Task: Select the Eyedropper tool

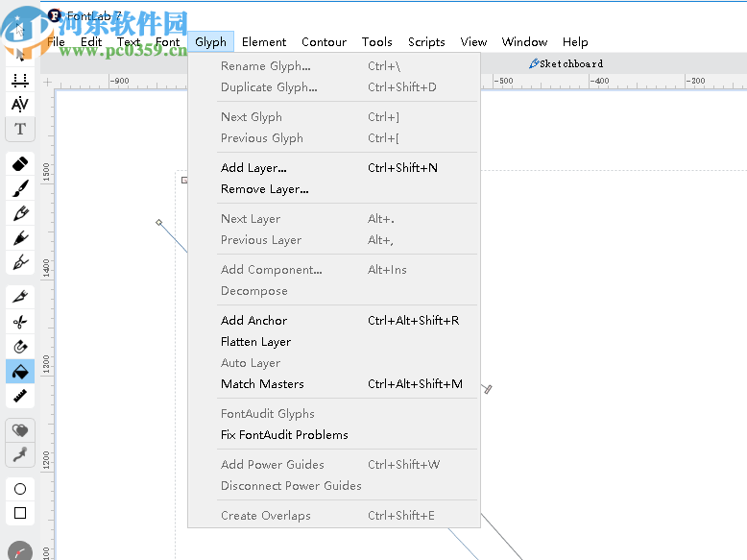Action: click(20, 455)
